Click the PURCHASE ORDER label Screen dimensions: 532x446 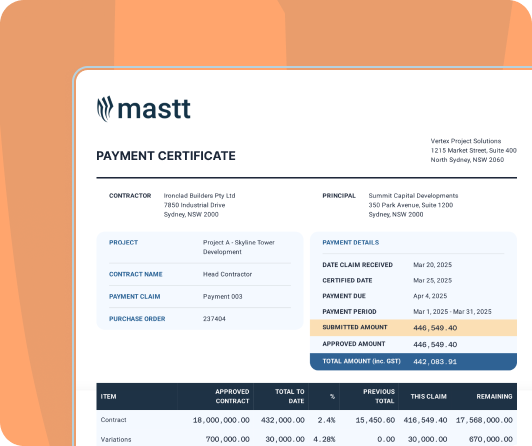[137, 318]
